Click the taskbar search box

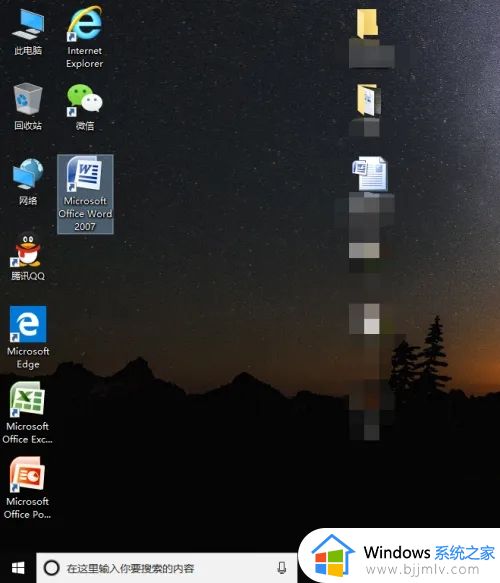point(167,568)
